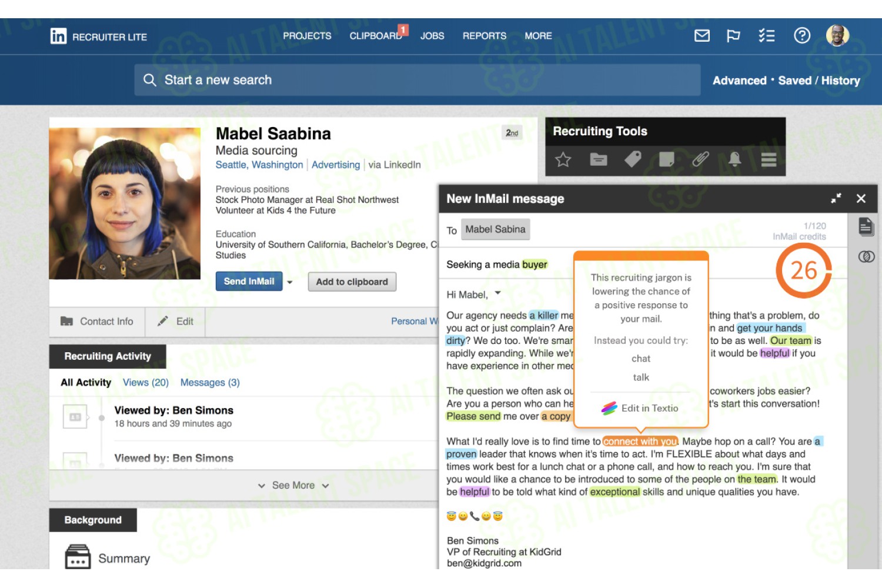882x588 pixels.
Task: Click the Summary section icon
Action: 78,556
